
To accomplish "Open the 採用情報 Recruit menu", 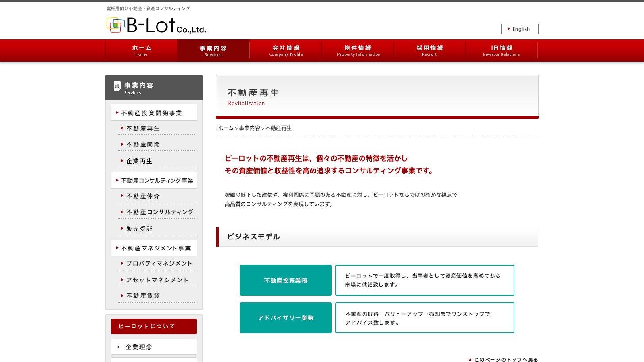I will click(x=429, y=50).
